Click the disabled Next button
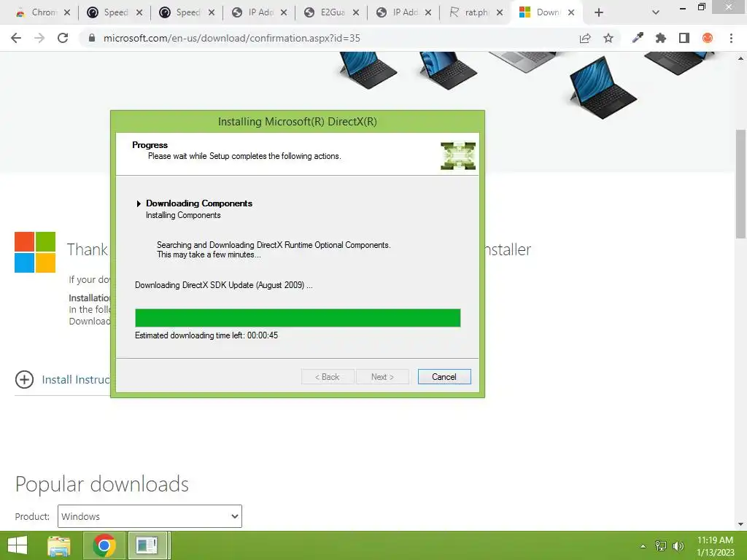This screenshot has height=560, width=747. point(382,377)
